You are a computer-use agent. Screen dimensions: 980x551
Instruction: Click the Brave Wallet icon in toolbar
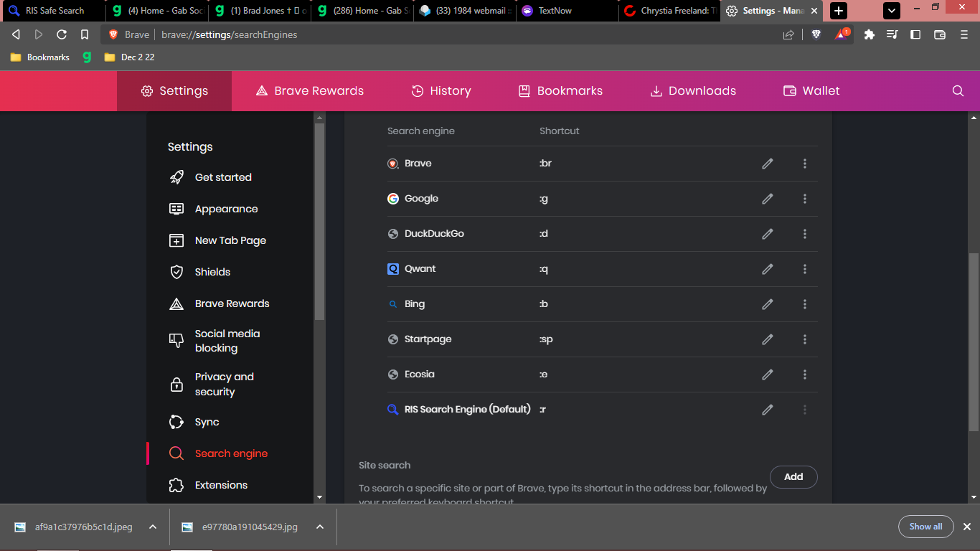pyautogui.click(x=940, y=34)
